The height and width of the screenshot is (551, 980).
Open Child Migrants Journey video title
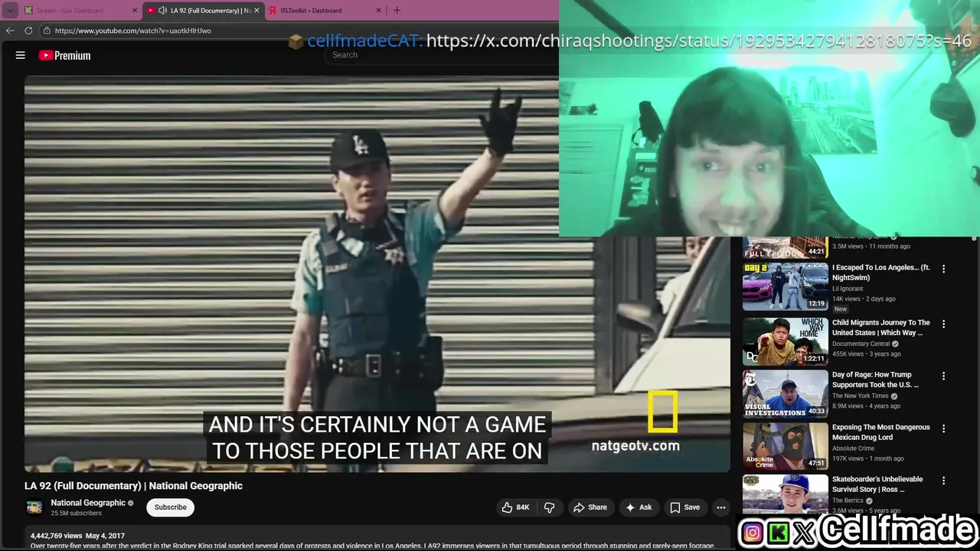881,328
